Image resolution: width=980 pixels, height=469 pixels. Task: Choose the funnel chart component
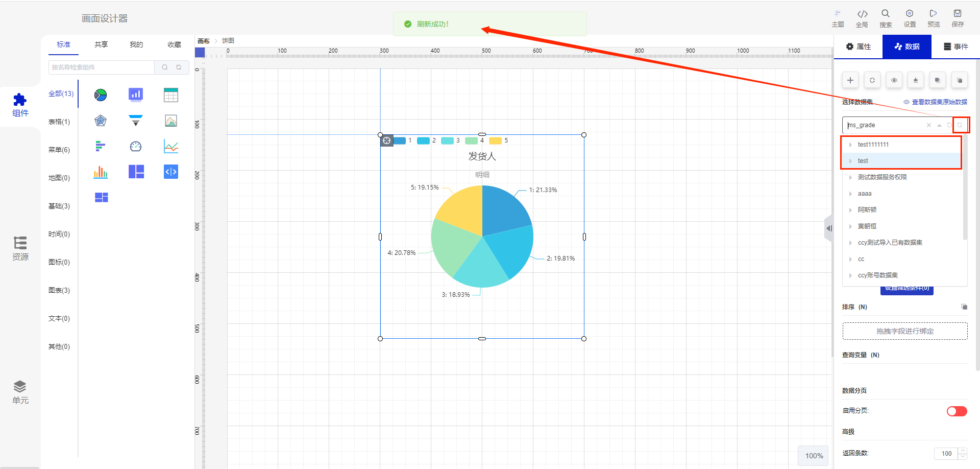click(x=136, y=121)
